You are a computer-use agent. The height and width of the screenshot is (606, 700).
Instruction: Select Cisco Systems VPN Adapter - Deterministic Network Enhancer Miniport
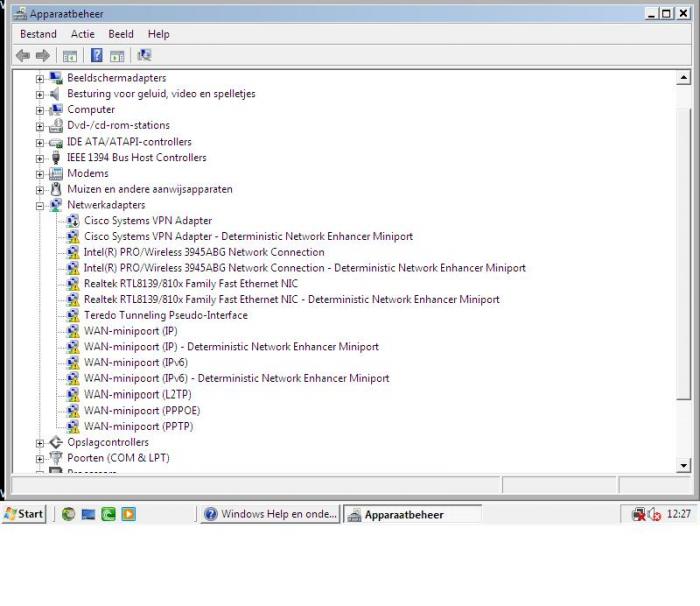[248, 236]
